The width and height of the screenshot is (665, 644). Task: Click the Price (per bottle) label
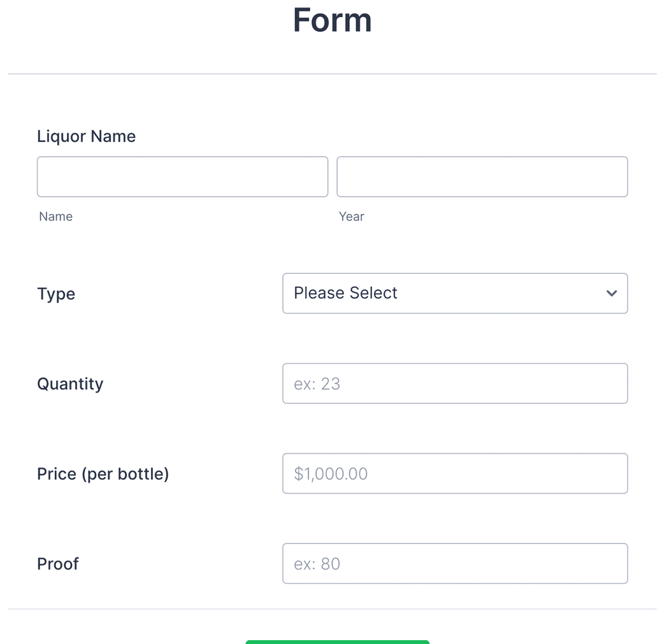103,473
